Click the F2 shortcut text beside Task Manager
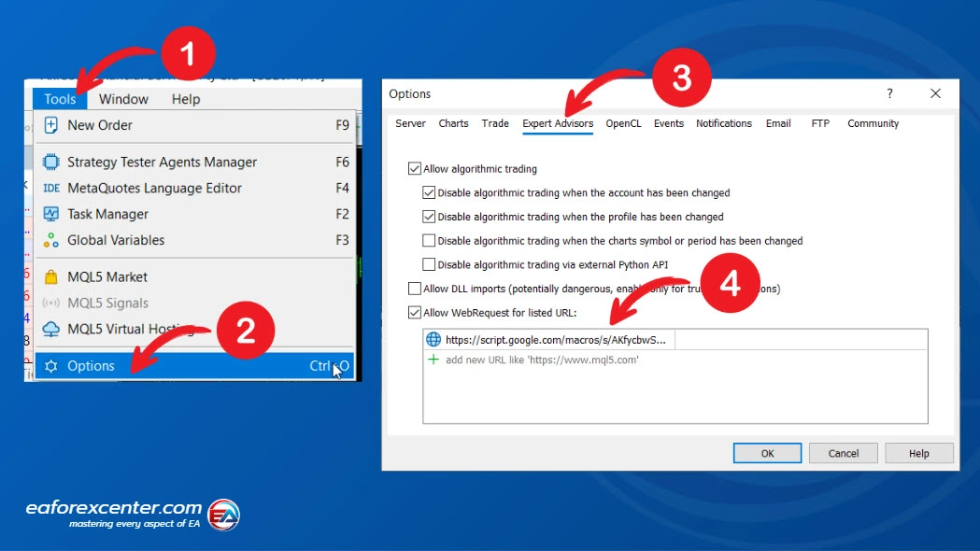Image resolution: width=980 pixels, height=551 pixels. tap(342, 214)
